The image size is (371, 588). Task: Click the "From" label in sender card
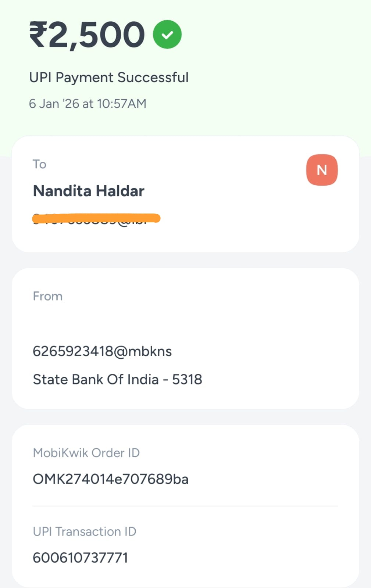48,296
